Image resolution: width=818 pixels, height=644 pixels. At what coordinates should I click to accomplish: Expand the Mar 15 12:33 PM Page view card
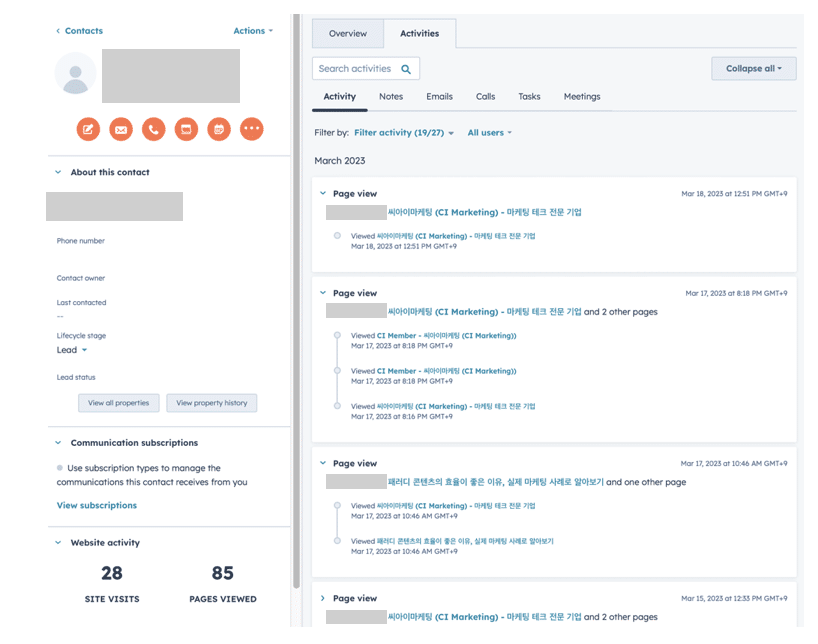coord(323,599)
